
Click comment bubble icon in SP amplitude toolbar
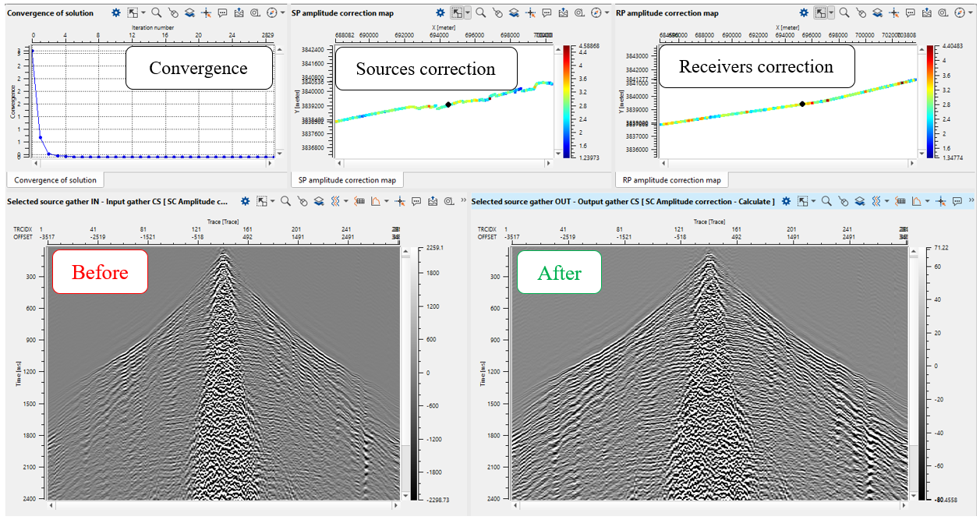tap(547, 13)
